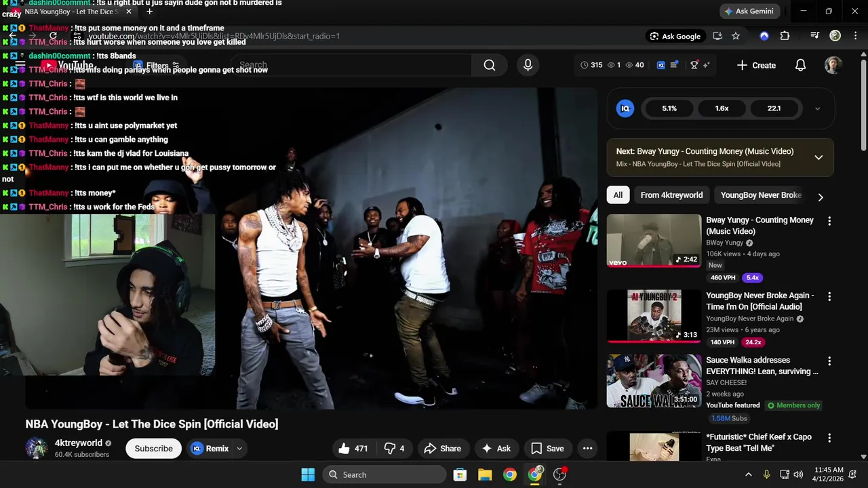The image size is (868, 488).
Task: Click the eye stat showing 40
Action: click(x=635, y=65)
